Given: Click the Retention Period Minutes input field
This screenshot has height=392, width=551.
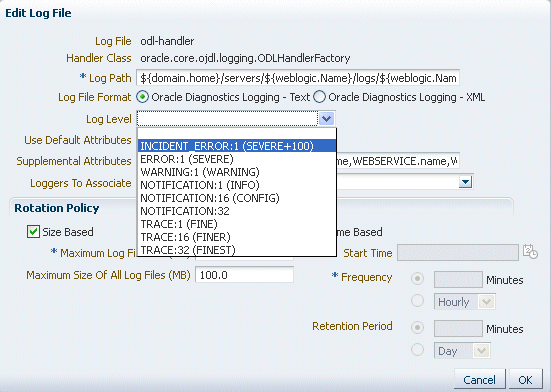Looking at the screenshot, I should coord(458,328).
